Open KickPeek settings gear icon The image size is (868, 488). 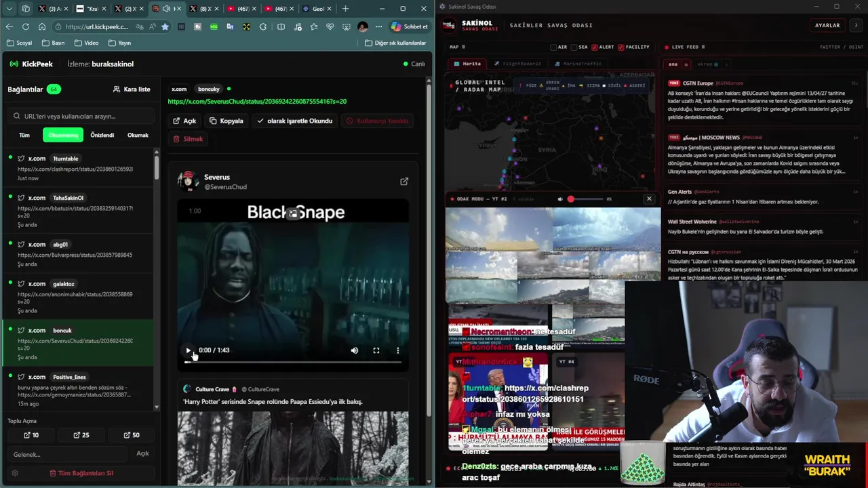(15, 473)
